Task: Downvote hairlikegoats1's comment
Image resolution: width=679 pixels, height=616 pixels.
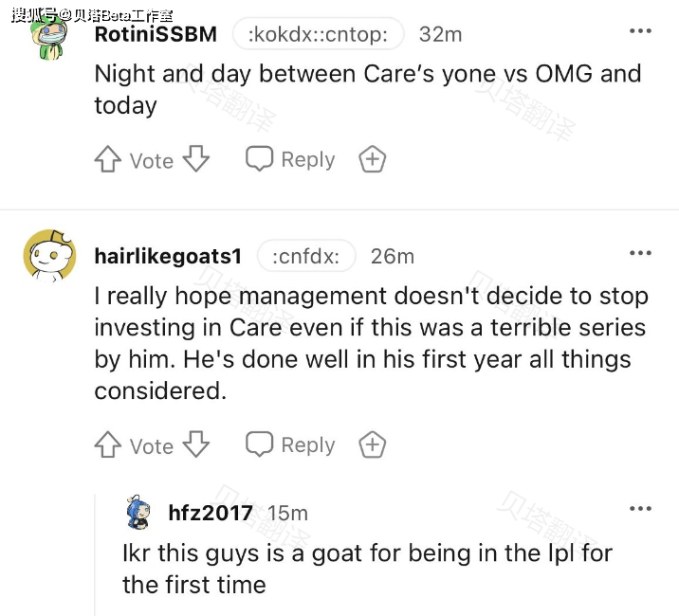Action: (195, 444)
